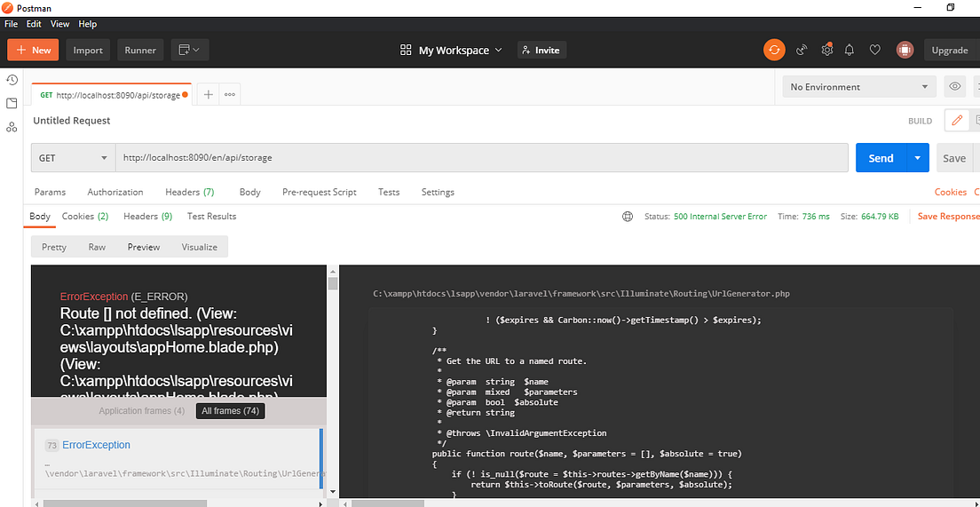
Task: Switch response view to Preview
Action: [x=144, y=247]
